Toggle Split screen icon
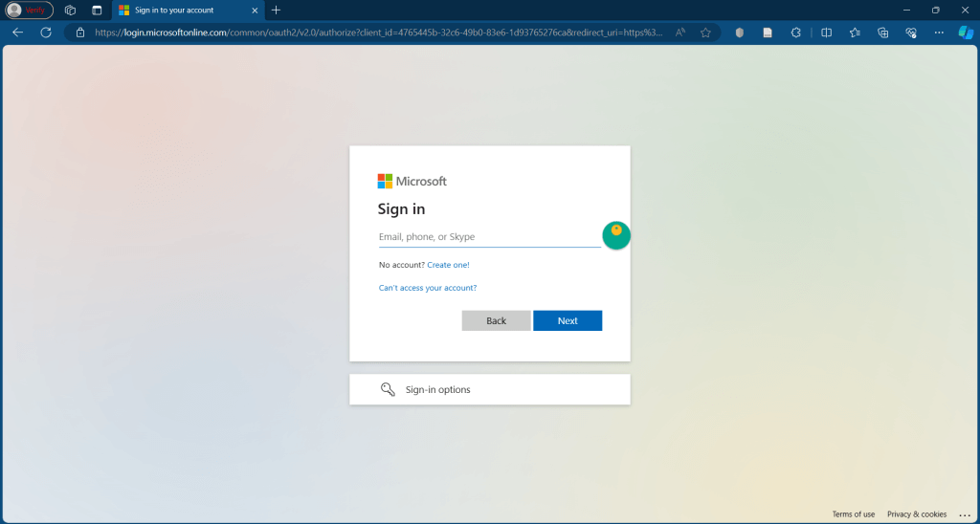The image size is (980, 524). [x=827, y=32]
